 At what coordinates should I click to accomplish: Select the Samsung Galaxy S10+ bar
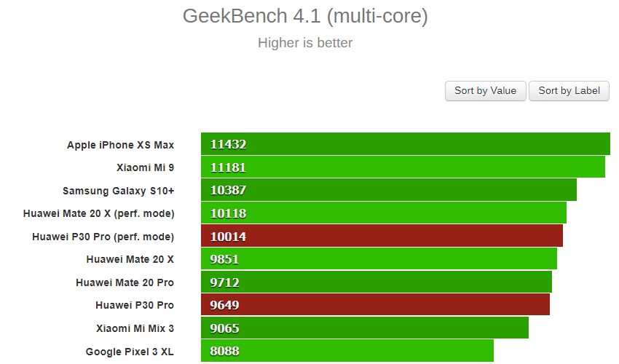click(x=388, y=190)
